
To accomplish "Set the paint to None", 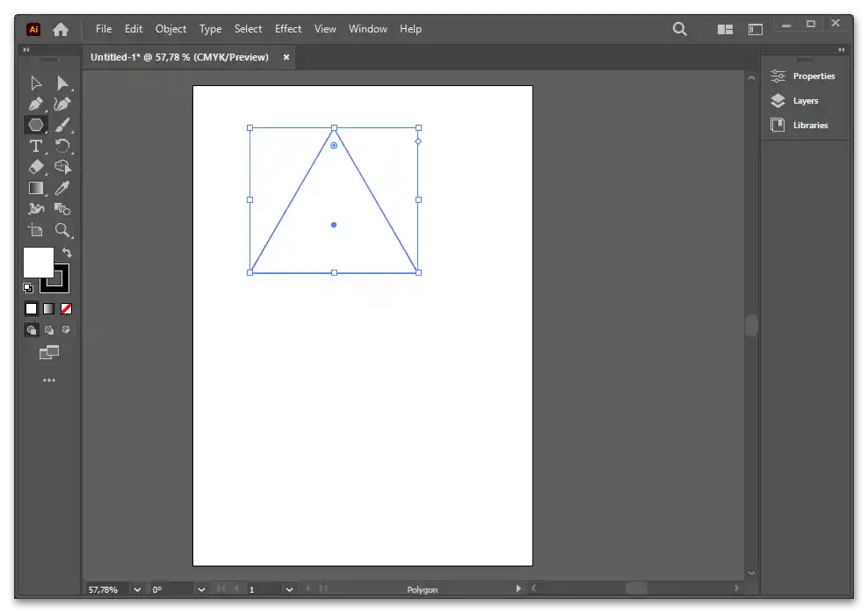I will 66,308.
